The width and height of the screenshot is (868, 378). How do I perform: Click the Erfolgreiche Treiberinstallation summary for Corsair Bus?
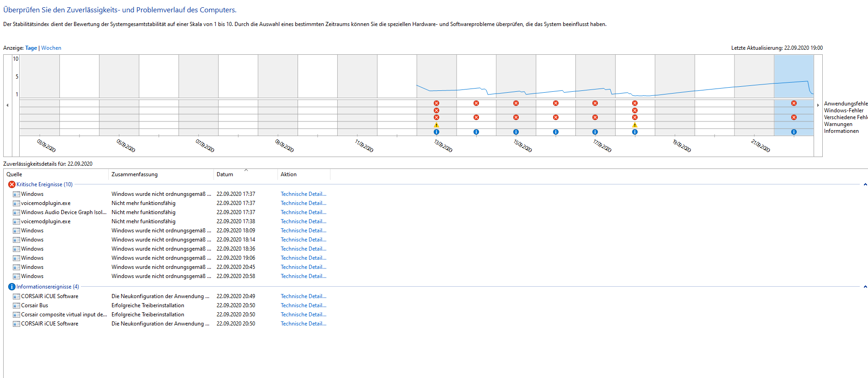[x=148, y=305]
